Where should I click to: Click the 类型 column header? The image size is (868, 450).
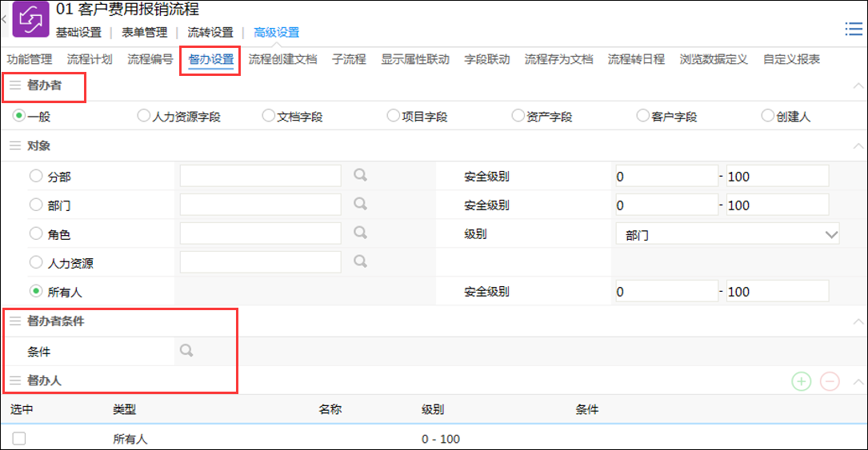[125, 409]
